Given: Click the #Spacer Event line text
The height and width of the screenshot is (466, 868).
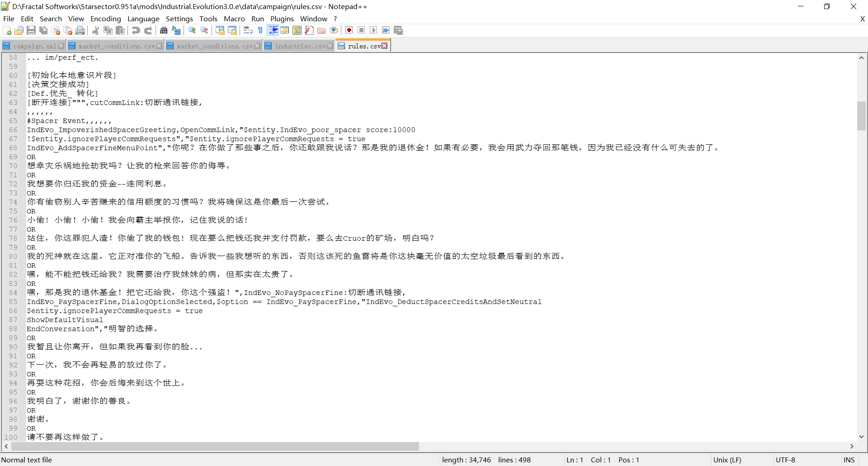Looking at the screenshot, I should tap(69, 121).
